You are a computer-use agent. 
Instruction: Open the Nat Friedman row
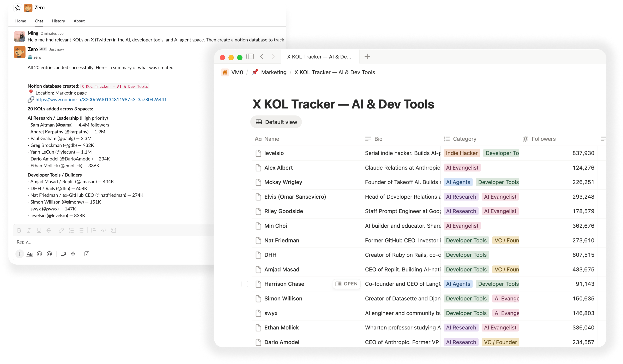coord(282,240)
